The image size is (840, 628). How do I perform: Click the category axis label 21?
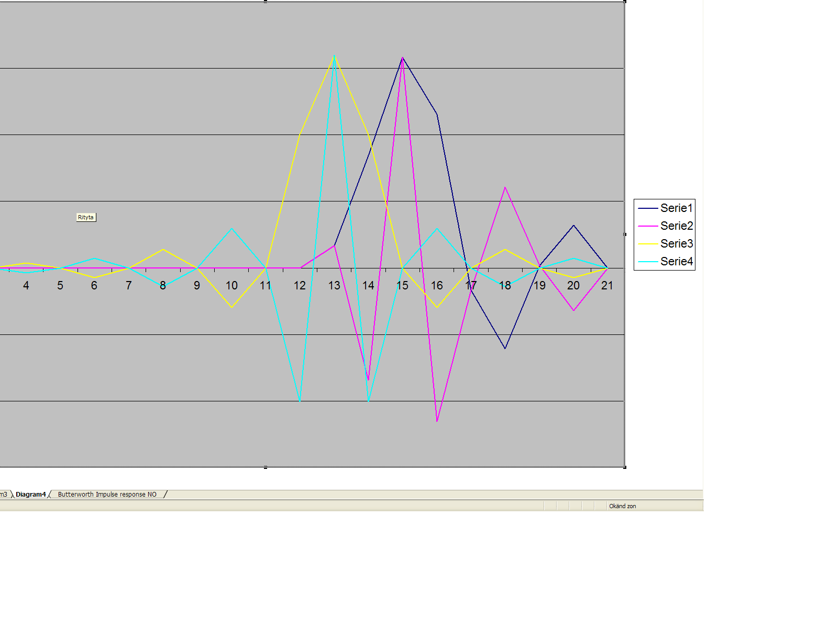coord(607,286)
